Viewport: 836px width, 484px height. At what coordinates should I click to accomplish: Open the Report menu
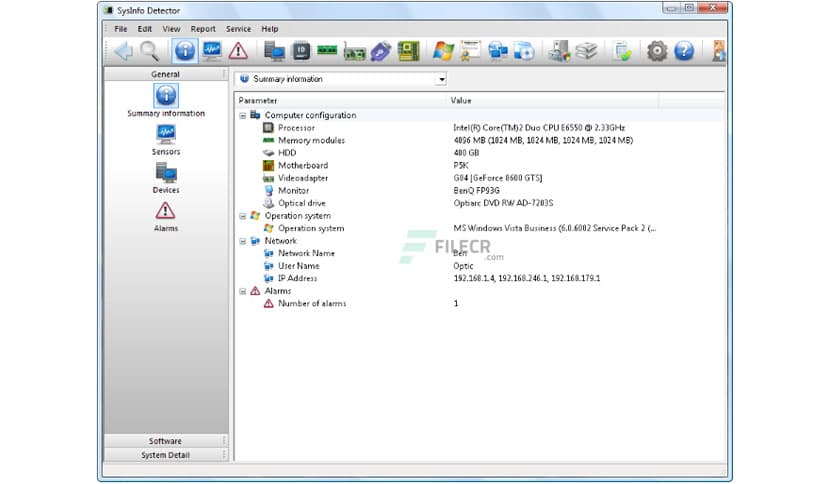(203, 29)
